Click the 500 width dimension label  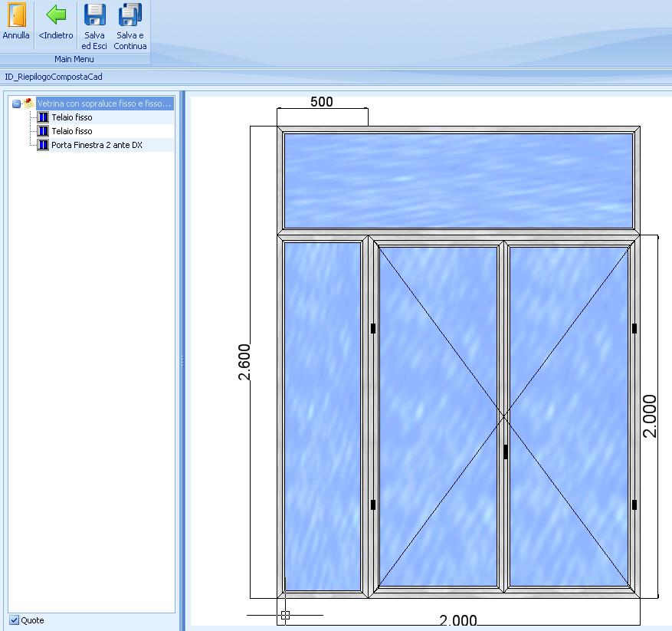click(321, 102)
